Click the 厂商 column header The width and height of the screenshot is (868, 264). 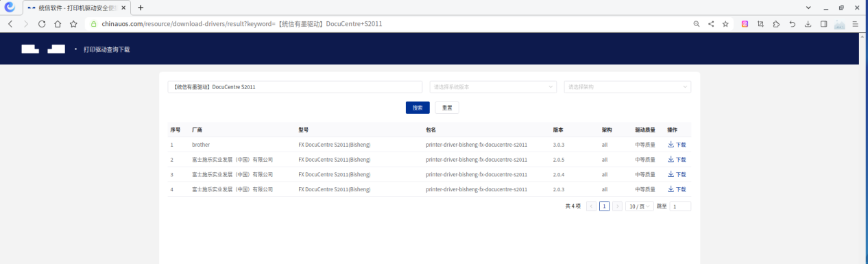tap(197, 130)
